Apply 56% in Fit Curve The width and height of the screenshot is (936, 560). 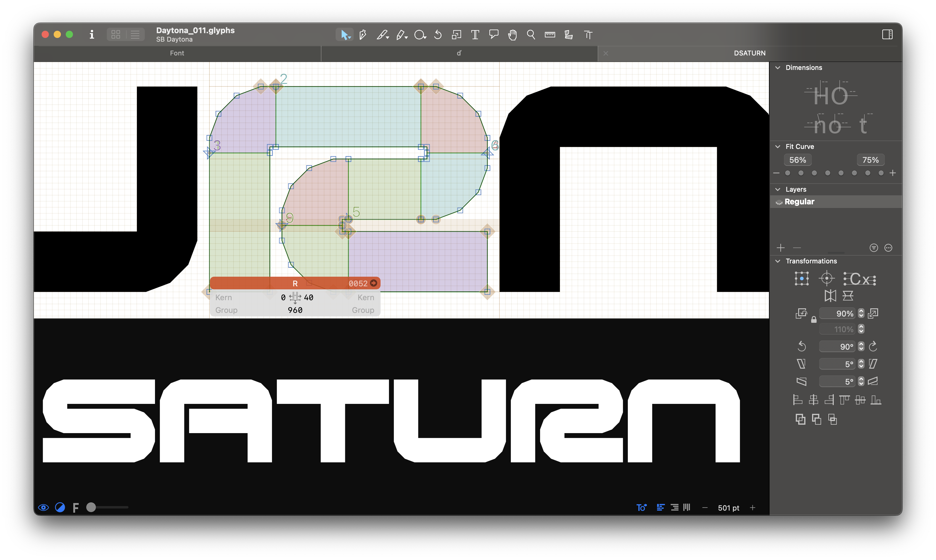pyautogui.click(x=798, y=160)
